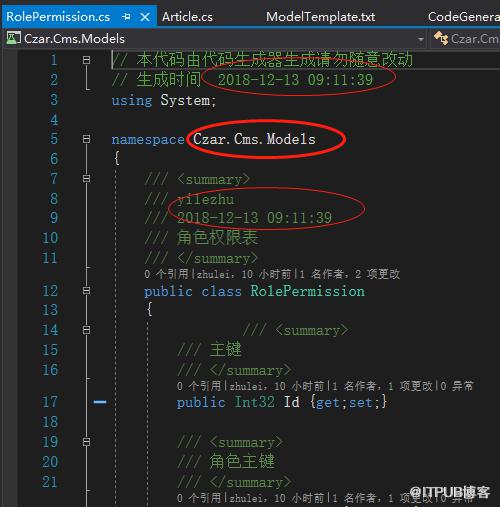Image resolution: width=500 pixels, height=507 pixels.
Task: Switch to the Article.cs tab
Action: (187, 17)
